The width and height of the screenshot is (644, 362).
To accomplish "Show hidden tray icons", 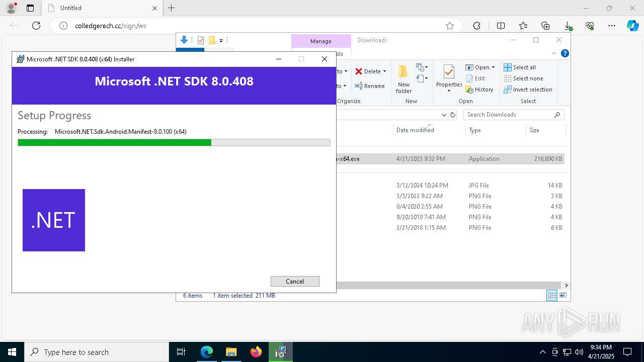I will point(542,352).
